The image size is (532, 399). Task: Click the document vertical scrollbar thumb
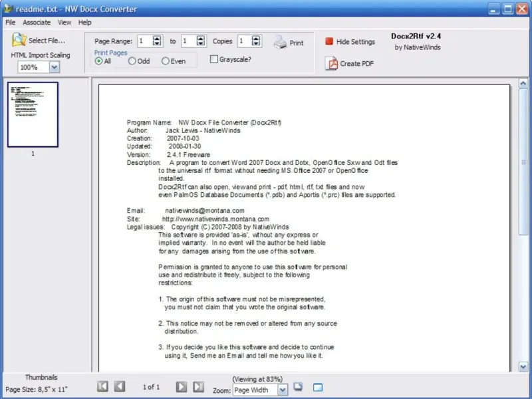(x=523, y=162)
